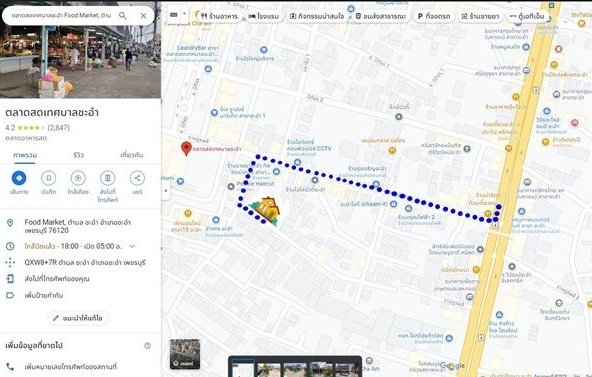Image resolution: width=592 pixels, height=377 pixels.
Task: Click the blue Directions icon
Action: point(19,178)
